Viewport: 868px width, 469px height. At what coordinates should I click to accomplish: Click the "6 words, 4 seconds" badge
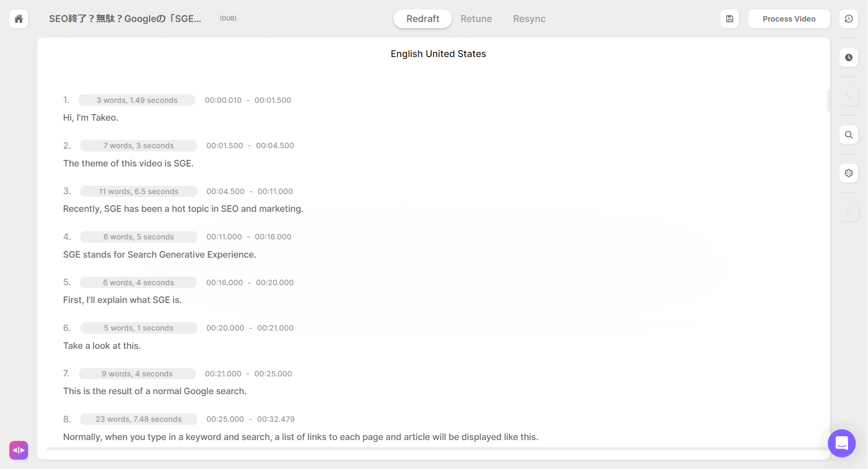click(138, 282)
